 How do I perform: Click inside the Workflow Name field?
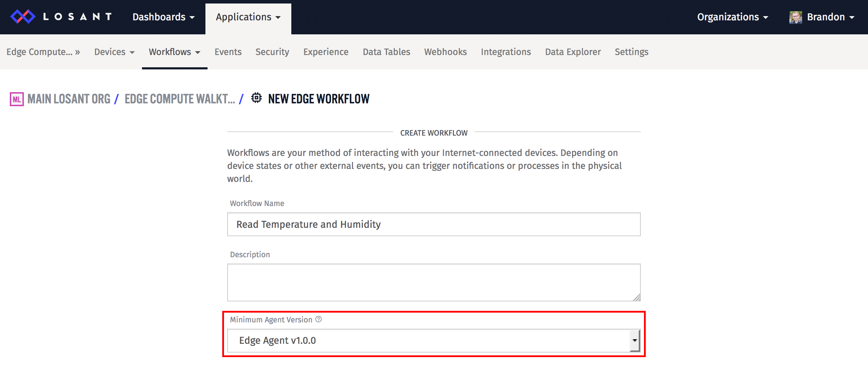434,224
